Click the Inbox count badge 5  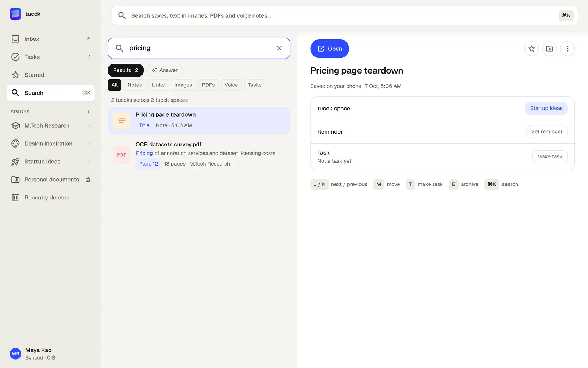[x=89, y=39]
